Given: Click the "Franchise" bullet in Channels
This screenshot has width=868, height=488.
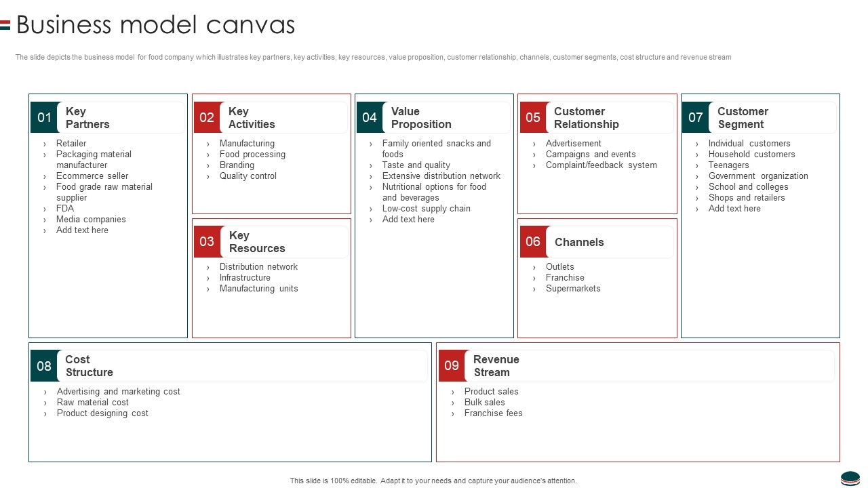Looking at the screenshot, I should click(565, 278).
